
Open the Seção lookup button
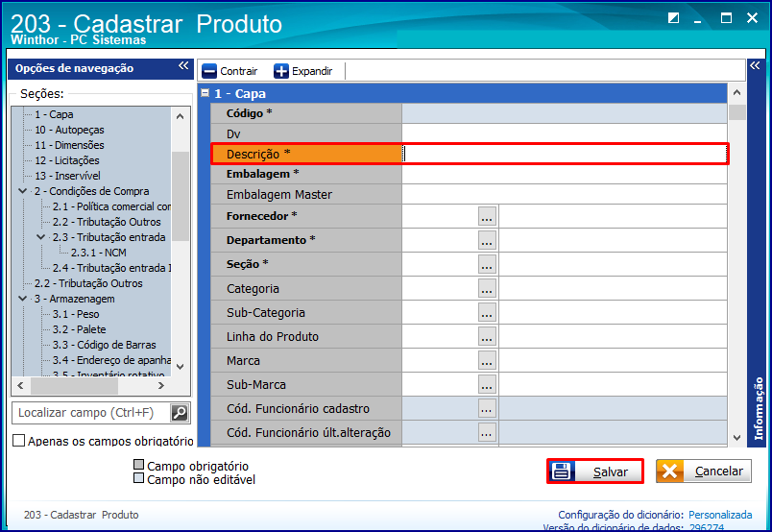pos(487,264)
